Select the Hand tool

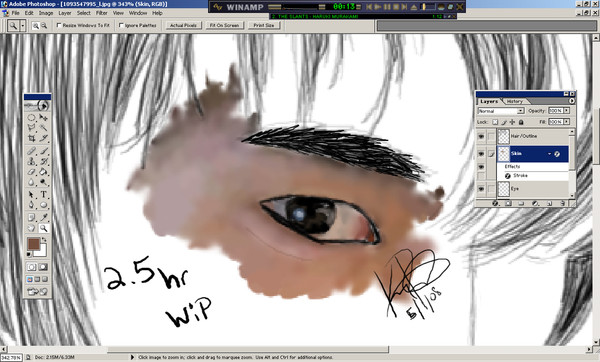31,228
